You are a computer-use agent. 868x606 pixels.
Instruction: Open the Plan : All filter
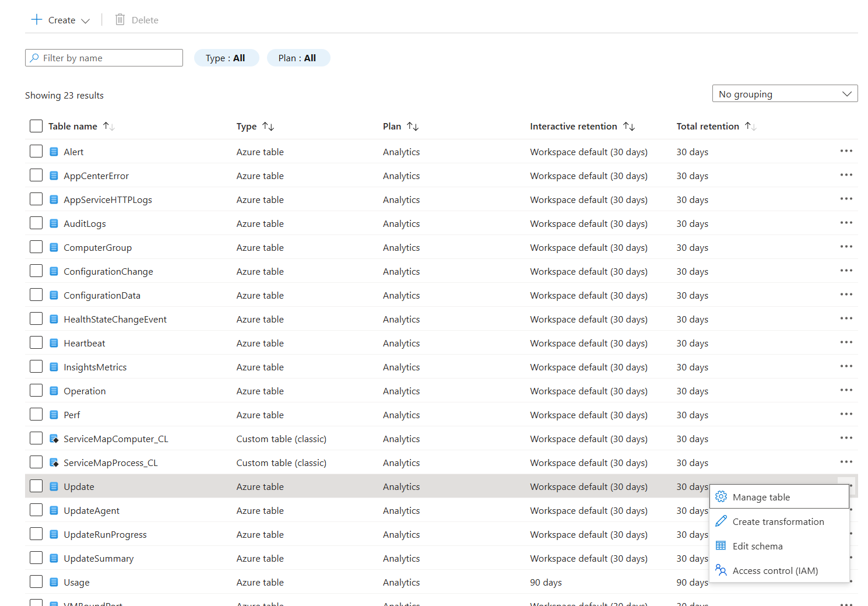coord(298,58)
